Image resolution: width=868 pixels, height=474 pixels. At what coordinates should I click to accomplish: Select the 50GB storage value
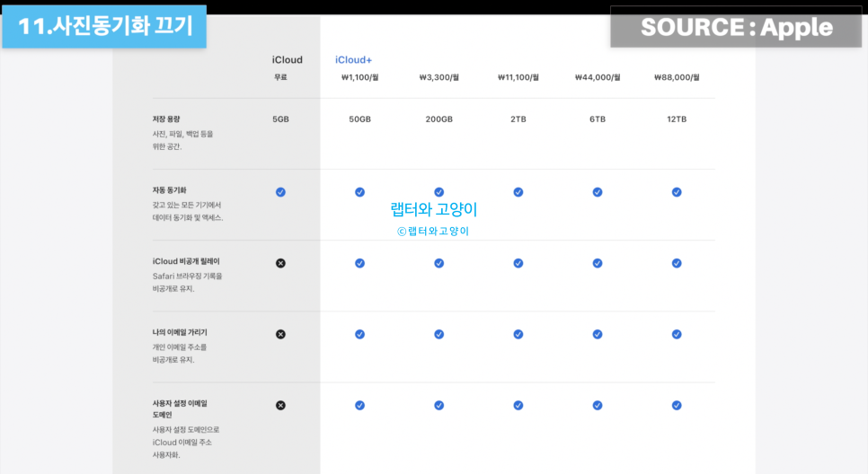coord(359,119)
